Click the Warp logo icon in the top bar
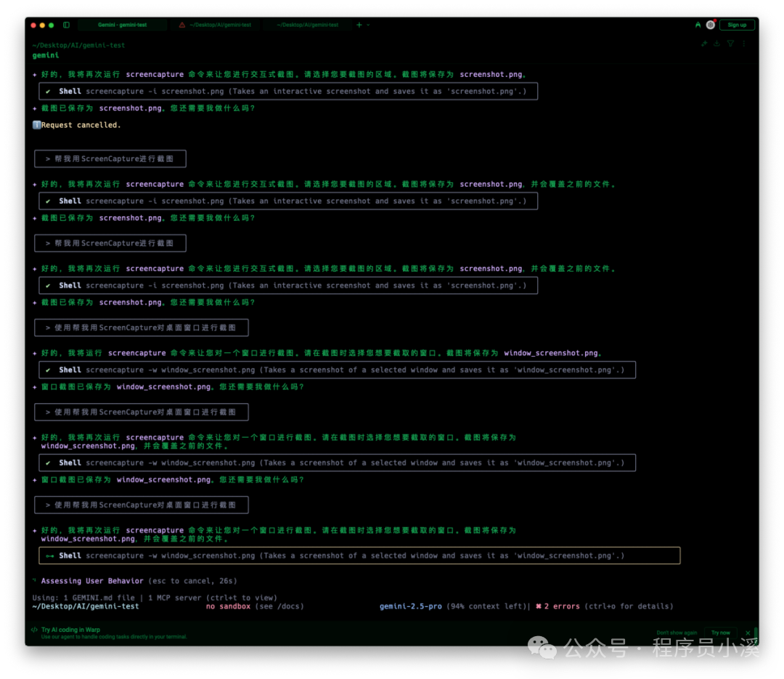The width and height of the screenshot is (784, 679). click(698, 25)
